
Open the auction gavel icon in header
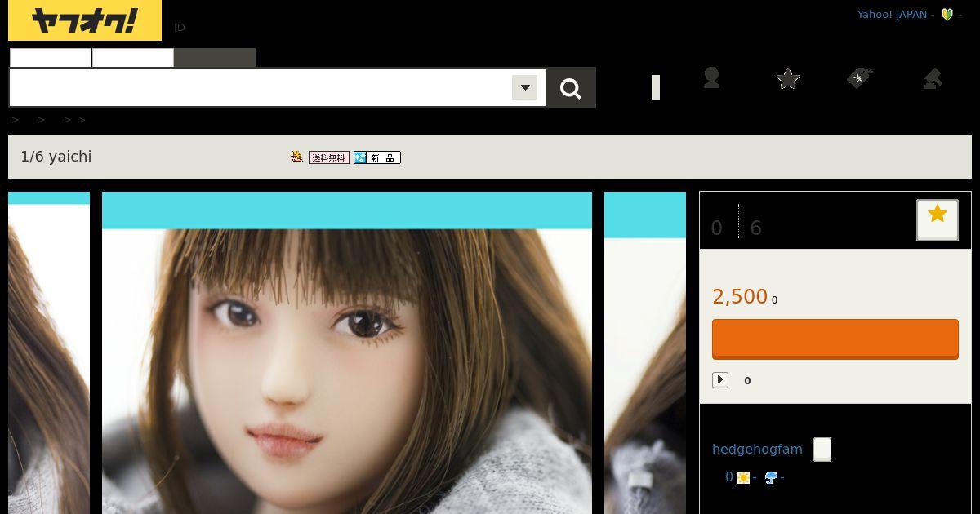click(933, 78)
